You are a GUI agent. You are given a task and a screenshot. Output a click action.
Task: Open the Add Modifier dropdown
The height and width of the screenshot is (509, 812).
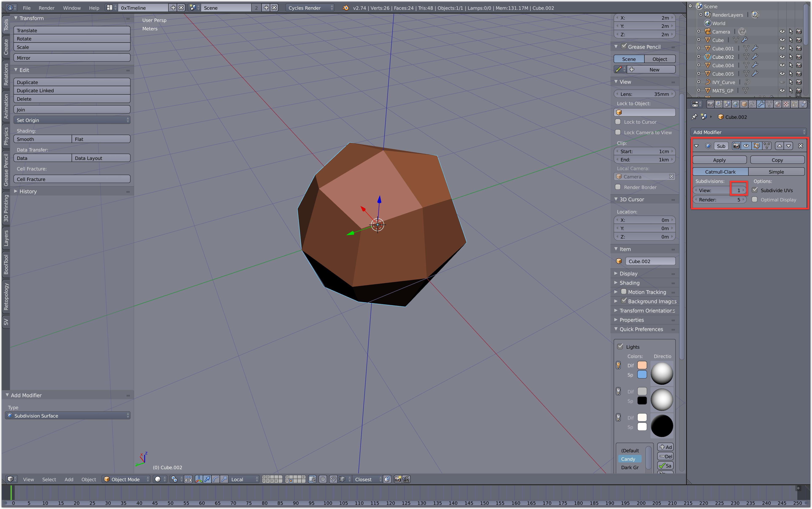pos(748,132)
